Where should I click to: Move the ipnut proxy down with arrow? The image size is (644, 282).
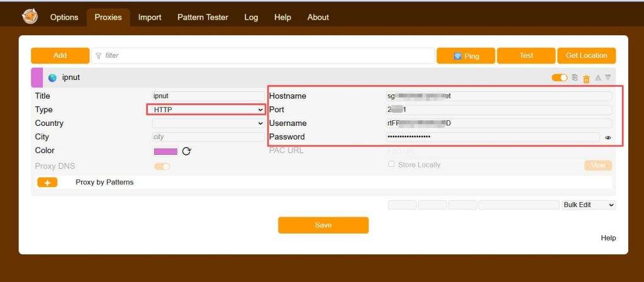pos(608,78)
